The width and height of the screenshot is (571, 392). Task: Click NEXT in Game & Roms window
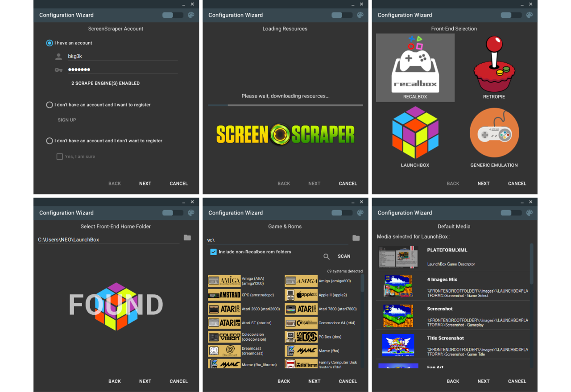314,381
